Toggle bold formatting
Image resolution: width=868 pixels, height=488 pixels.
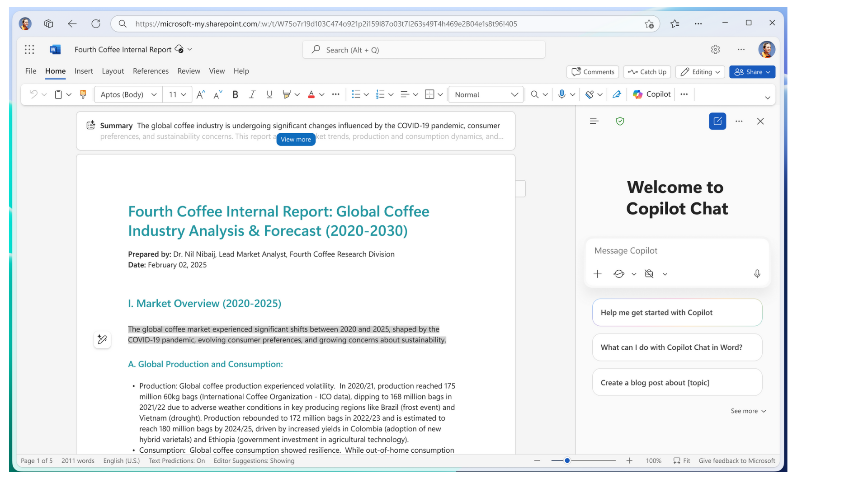(x=235, y=94)
